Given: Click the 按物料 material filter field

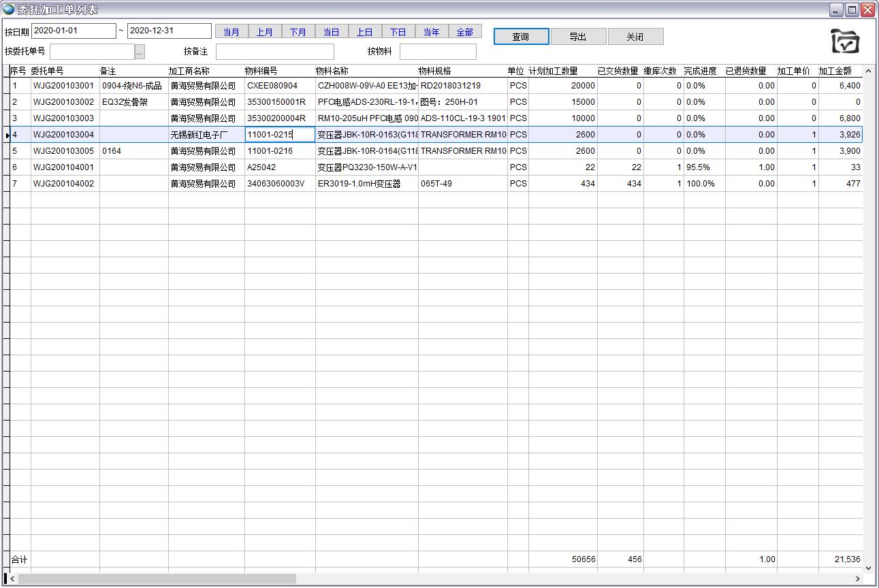Looking at the screenshot, I should [437, 52].
